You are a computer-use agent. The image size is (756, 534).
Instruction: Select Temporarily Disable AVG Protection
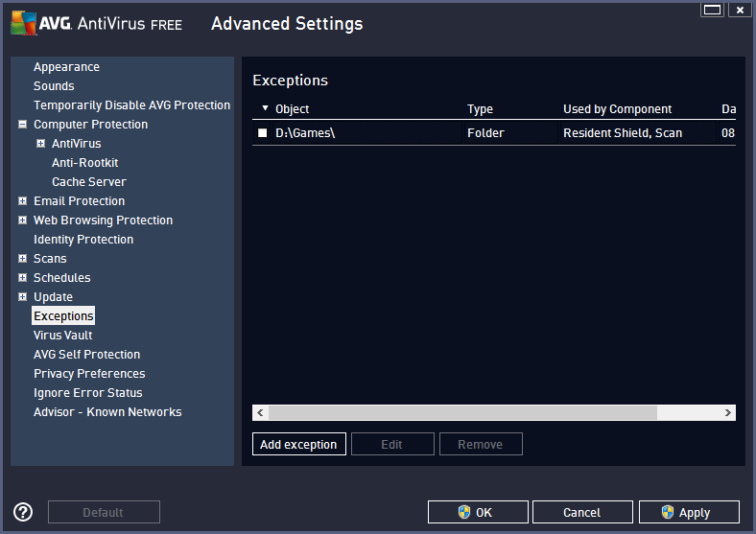(131, 105)
